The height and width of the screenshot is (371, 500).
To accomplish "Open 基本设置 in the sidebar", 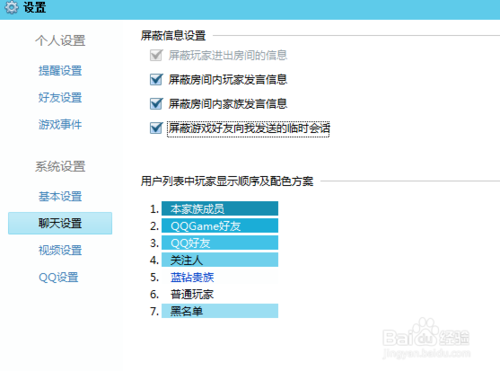I will (x=60, y=196).
